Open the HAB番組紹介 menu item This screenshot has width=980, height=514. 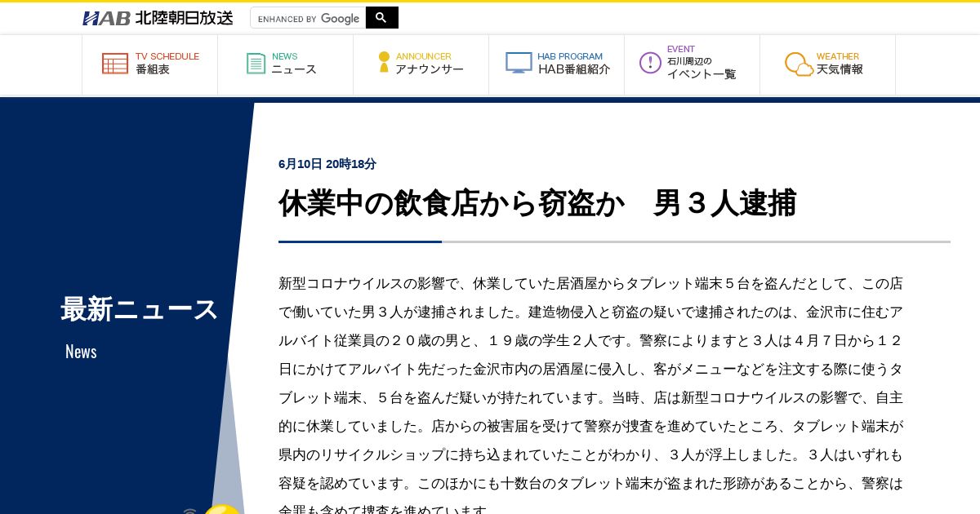(x=557, y=64)
